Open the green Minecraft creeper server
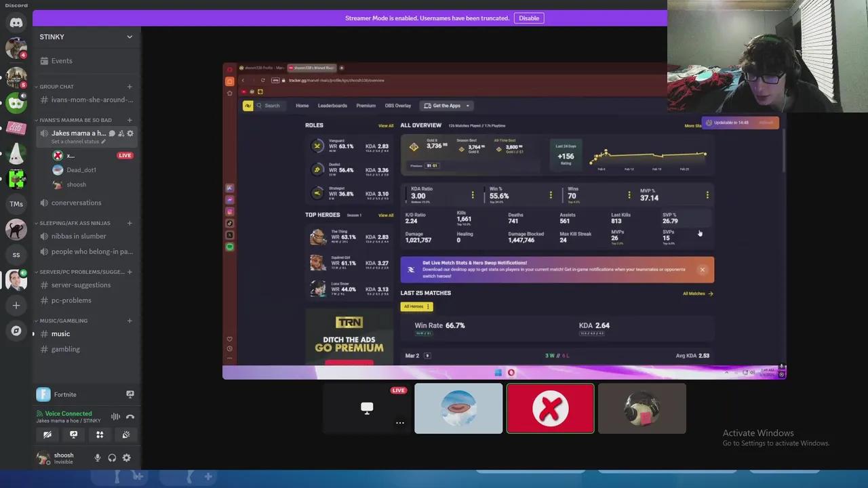 [16, 179]
